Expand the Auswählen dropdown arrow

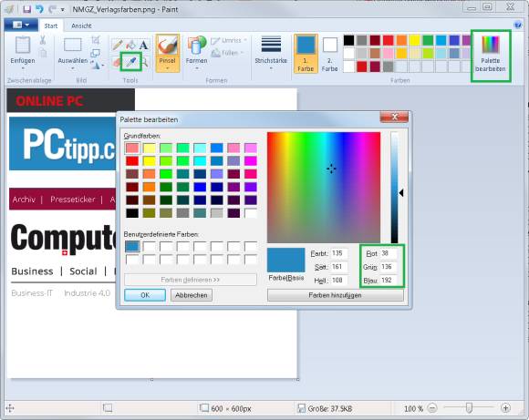pos(73,68)
